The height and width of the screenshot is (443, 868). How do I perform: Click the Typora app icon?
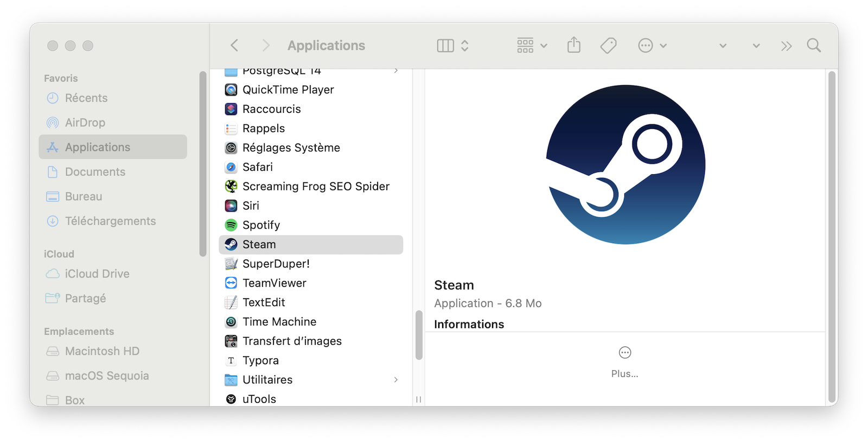tap(231, 360)
